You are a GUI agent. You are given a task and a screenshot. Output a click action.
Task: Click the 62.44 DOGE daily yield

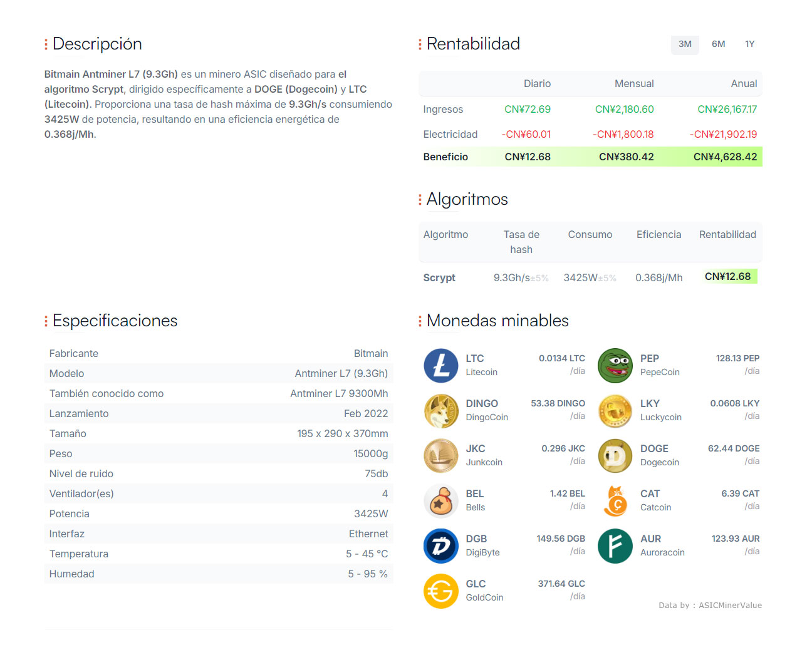tap(734, 449)
